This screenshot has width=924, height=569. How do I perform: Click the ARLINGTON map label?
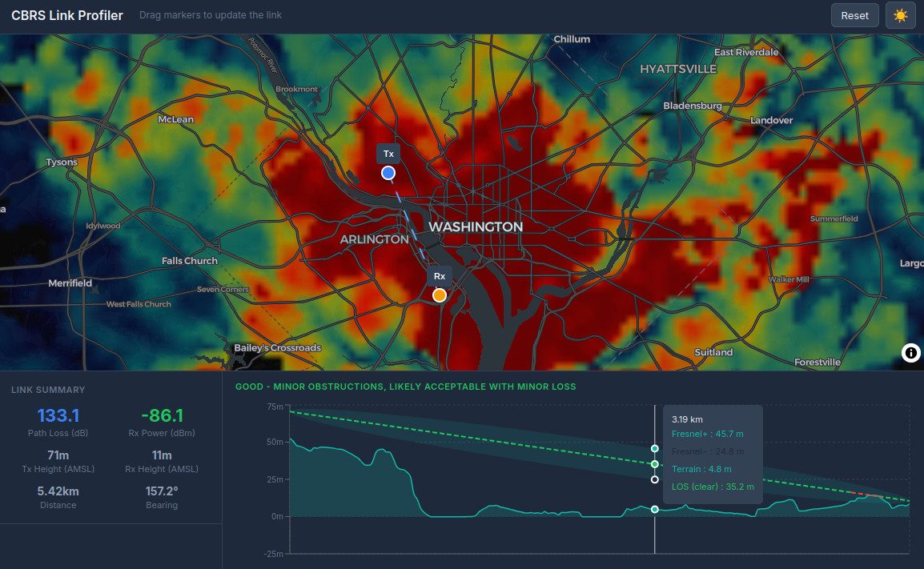tap(374, 239)
